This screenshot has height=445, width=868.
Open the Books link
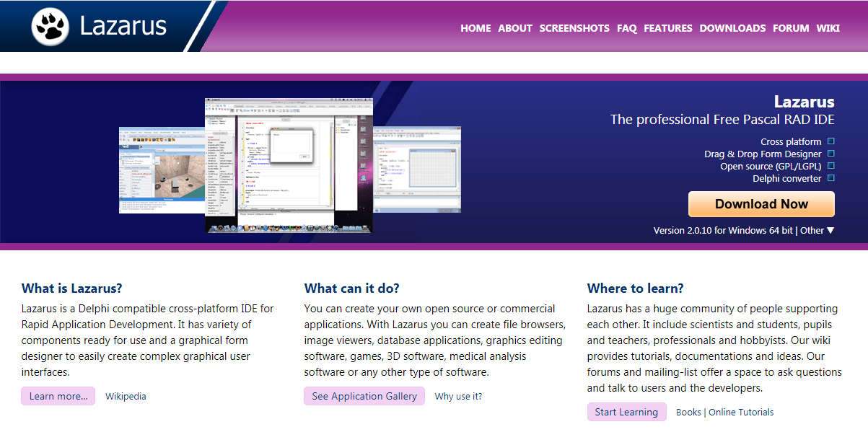click(688, 413)
